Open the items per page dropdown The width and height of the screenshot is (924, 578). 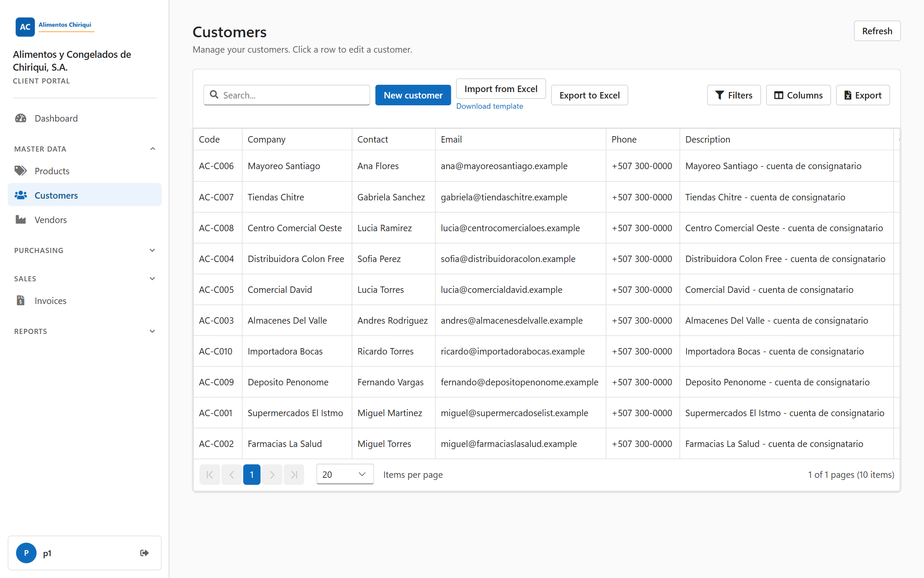345,474
